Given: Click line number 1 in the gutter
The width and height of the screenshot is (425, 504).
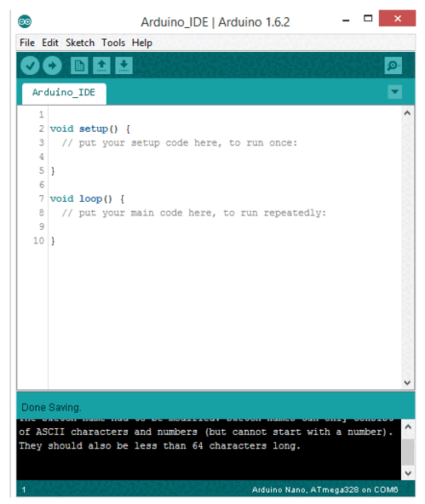Looking at the screenshot, I should 41,115.
